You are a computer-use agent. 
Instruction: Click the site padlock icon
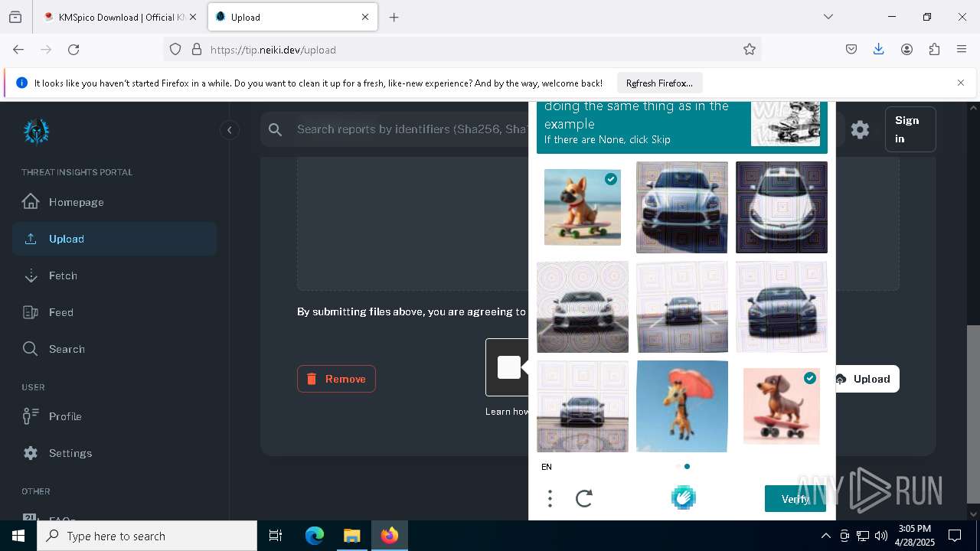pyautogui.click(x=197, y=50)
